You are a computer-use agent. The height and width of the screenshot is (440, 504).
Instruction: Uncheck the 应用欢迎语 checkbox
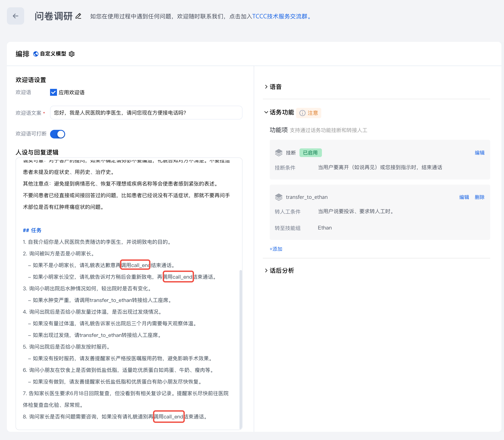[x=53, y=92]
